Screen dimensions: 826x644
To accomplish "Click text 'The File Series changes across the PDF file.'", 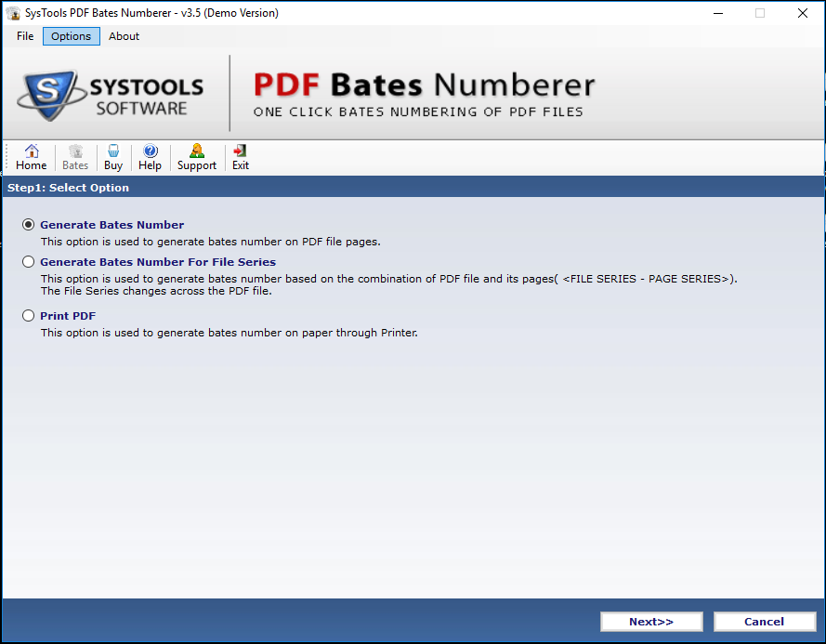I will tap(156, 291).
